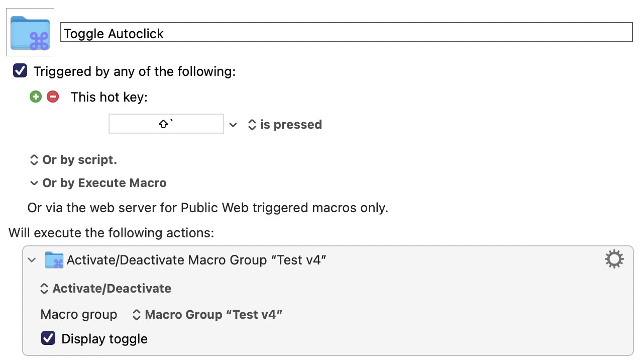Add a new trigger with green plus
Screen dimensions: 644x362
35,97
